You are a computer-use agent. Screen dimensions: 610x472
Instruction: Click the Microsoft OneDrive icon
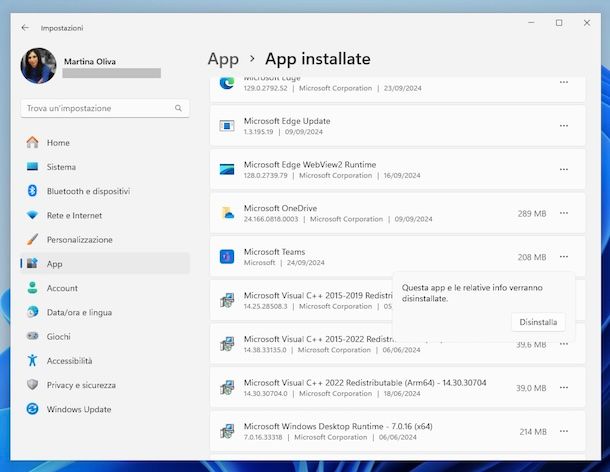tap(227, 213)
